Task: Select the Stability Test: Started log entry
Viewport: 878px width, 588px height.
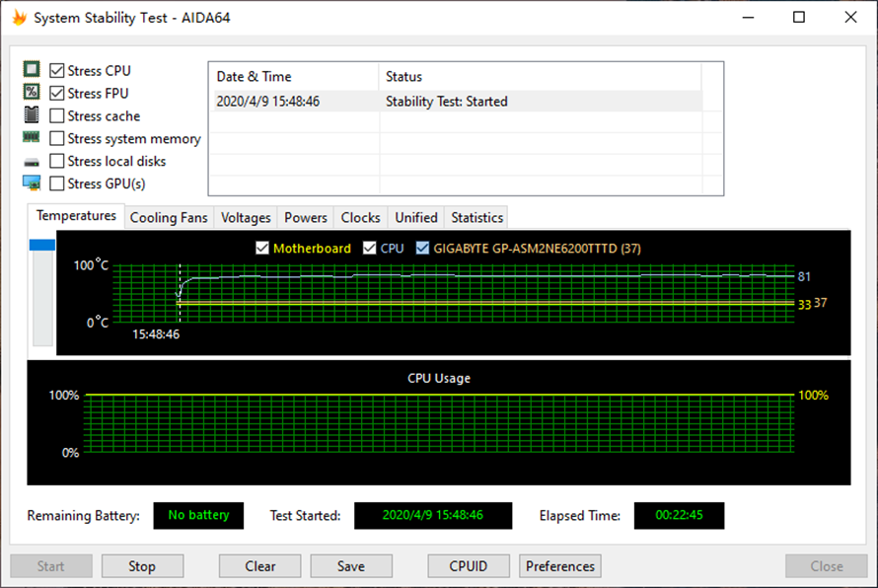Action: tap(444, 101)
